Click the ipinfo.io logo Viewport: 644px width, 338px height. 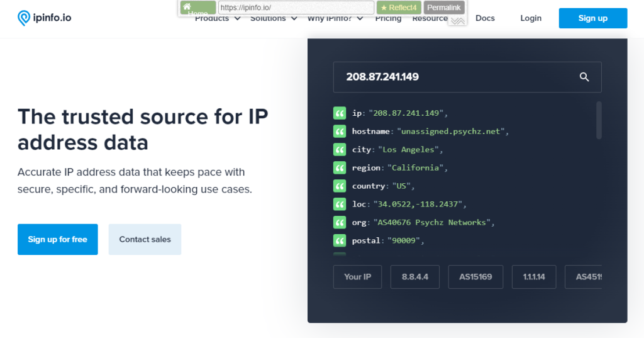click(45, 18)
